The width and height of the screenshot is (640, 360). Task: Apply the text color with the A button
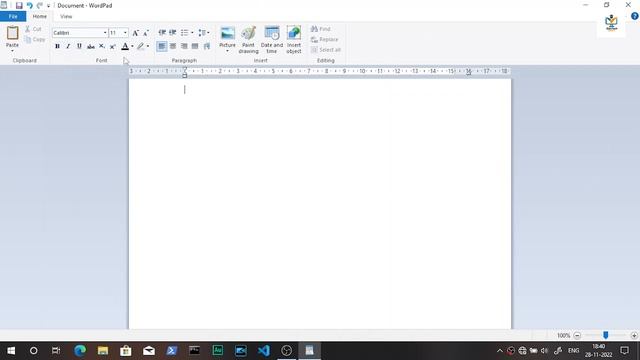coord(125,46)
